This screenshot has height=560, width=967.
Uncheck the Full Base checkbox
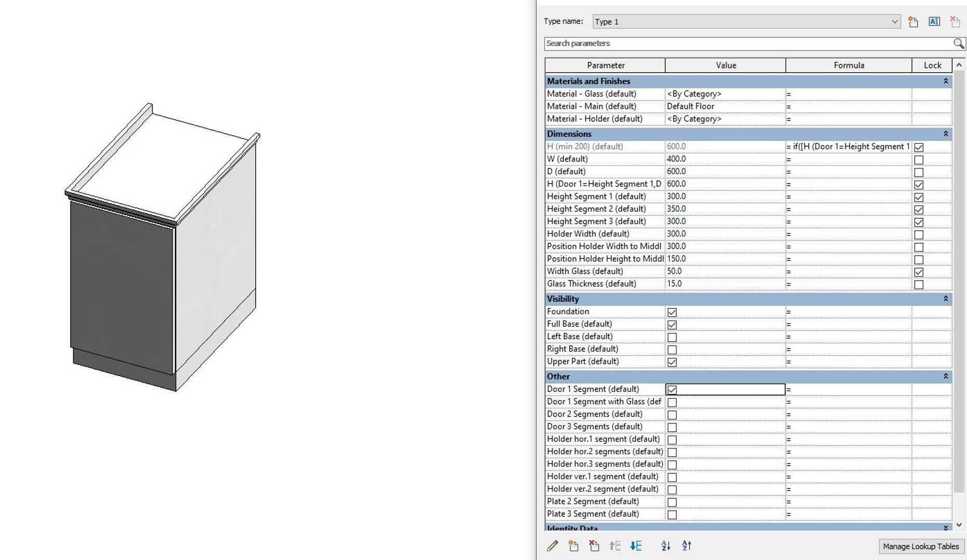coord(672,325)
